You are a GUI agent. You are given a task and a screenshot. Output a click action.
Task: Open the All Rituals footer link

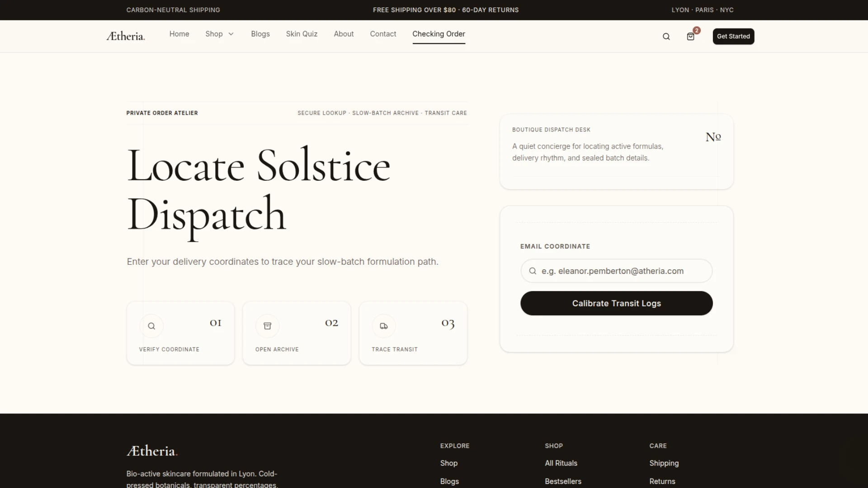pyautogui.click(x=561, y=463)
